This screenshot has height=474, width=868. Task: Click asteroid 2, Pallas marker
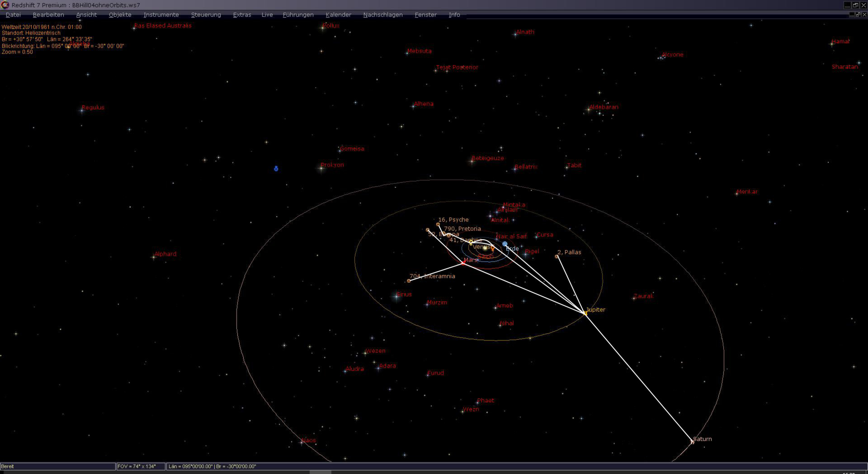coord(557,256)
